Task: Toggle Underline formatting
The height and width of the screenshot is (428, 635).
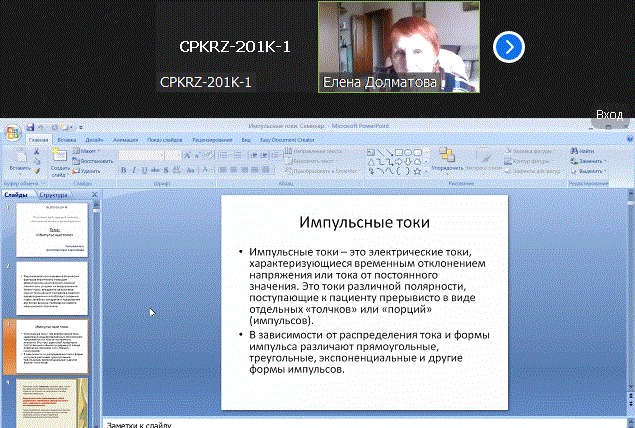Action: 144,170
